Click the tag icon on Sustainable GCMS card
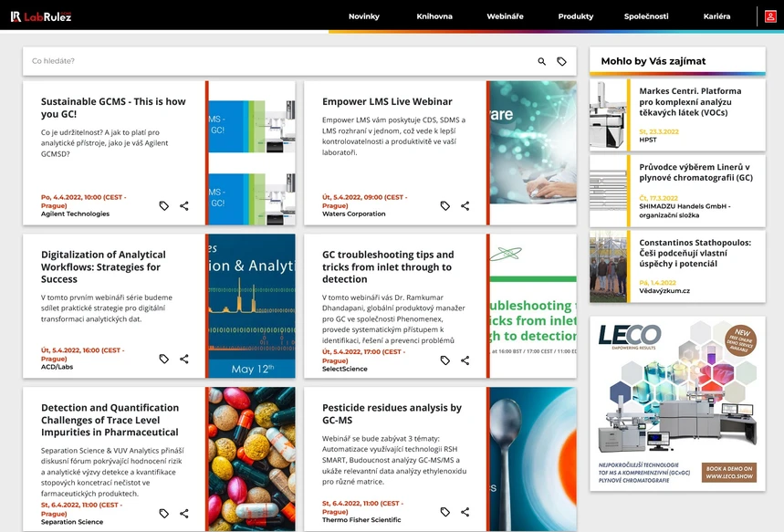 click(x=164, y=206)
